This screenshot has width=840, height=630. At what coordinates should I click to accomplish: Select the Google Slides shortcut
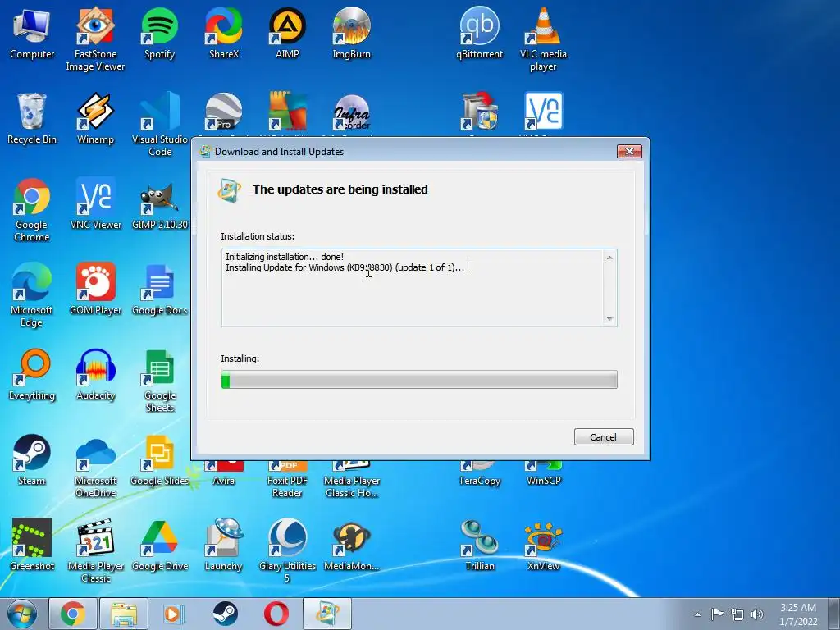coord(160,459)
